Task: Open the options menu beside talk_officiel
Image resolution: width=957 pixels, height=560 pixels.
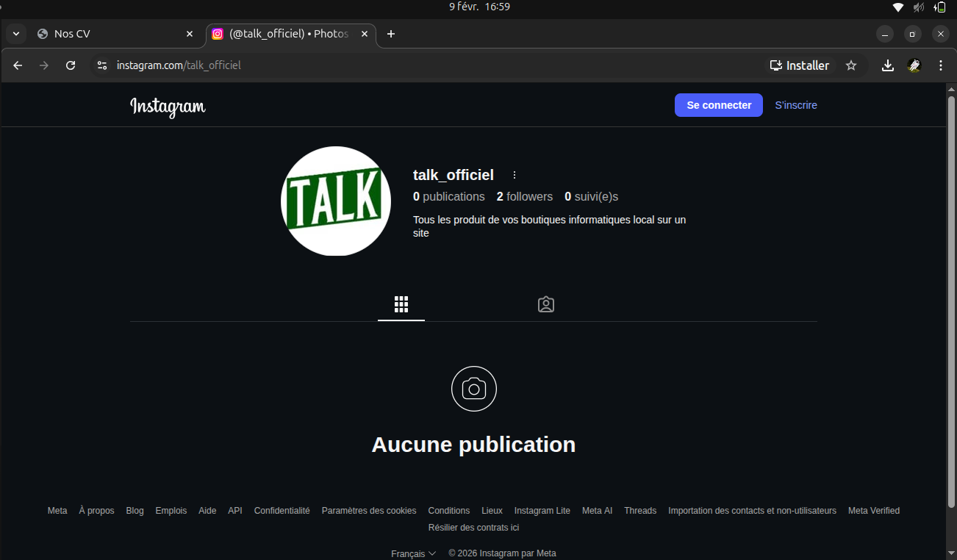Action: tap(514, 175)
